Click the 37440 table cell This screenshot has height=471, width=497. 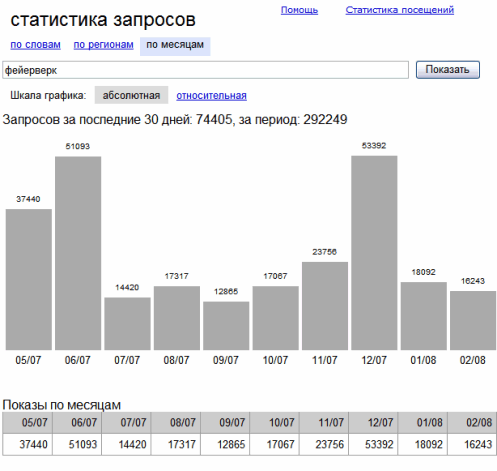(27, 444)
